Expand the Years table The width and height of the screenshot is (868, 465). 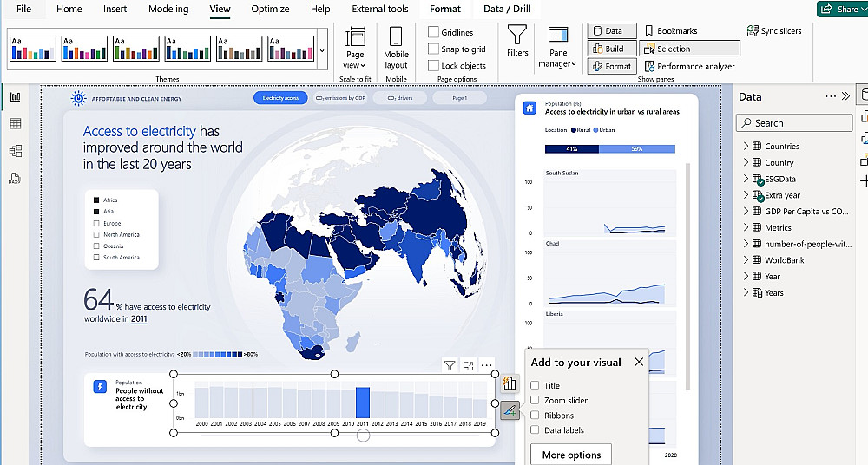click(x=746, y=292)
